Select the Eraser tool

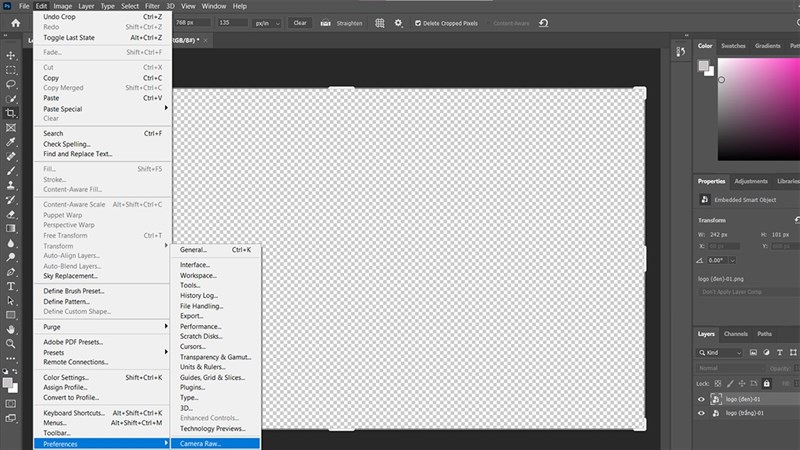tap(11, 214)
